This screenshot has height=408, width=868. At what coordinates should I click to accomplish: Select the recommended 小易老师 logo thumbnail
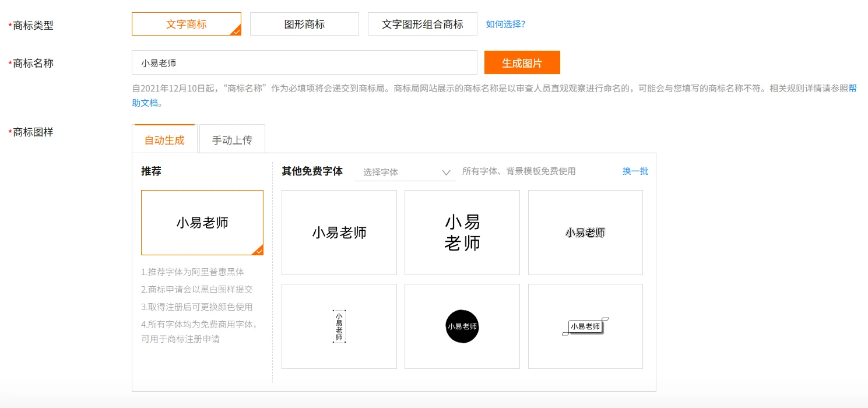coord(202,223)
